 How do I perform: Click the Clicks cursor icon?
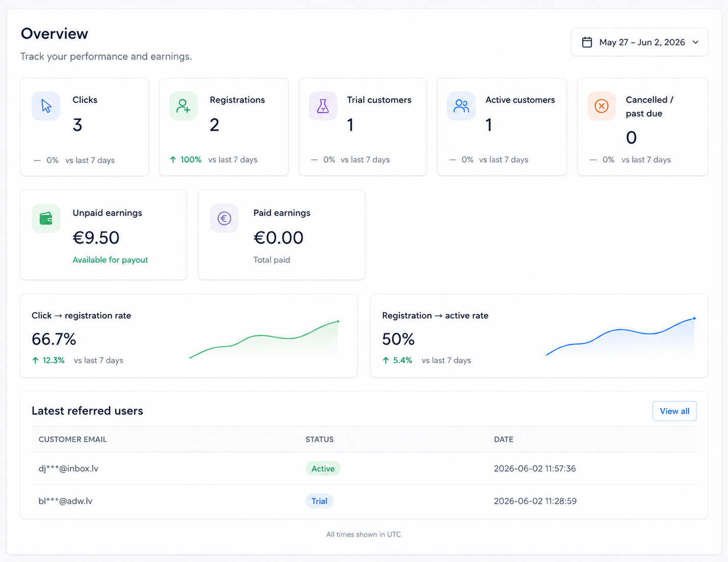point(46,106)
